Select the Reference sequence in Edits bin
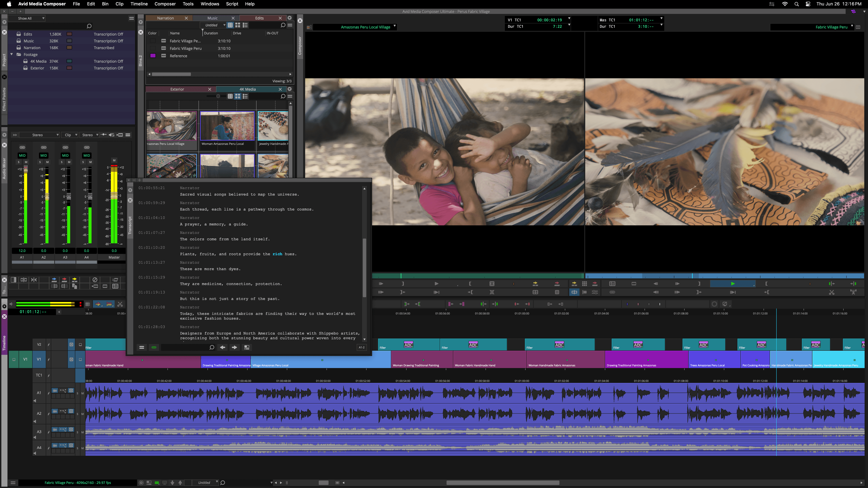The height and width of the screenshot is (488, 868). click(x=178, y=56)
